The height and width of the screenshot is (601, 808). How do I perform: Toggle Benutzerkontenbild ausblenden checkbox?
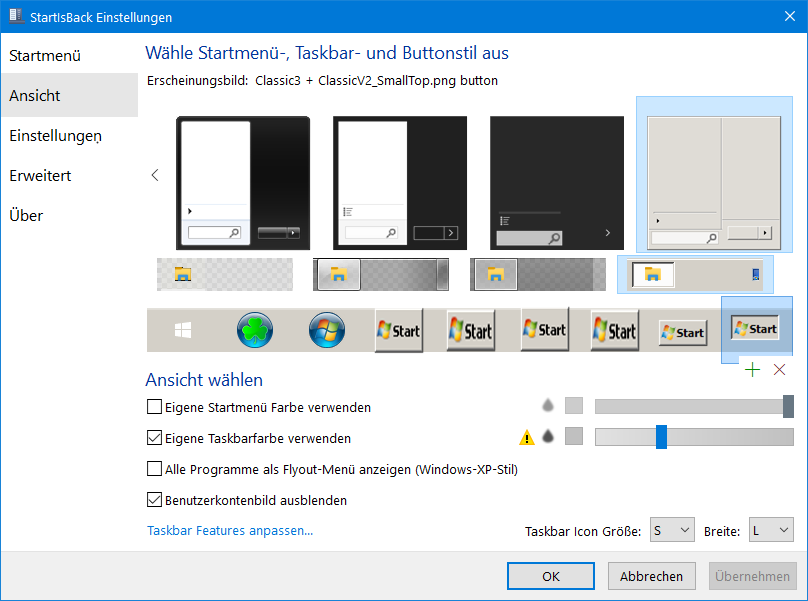154,499
